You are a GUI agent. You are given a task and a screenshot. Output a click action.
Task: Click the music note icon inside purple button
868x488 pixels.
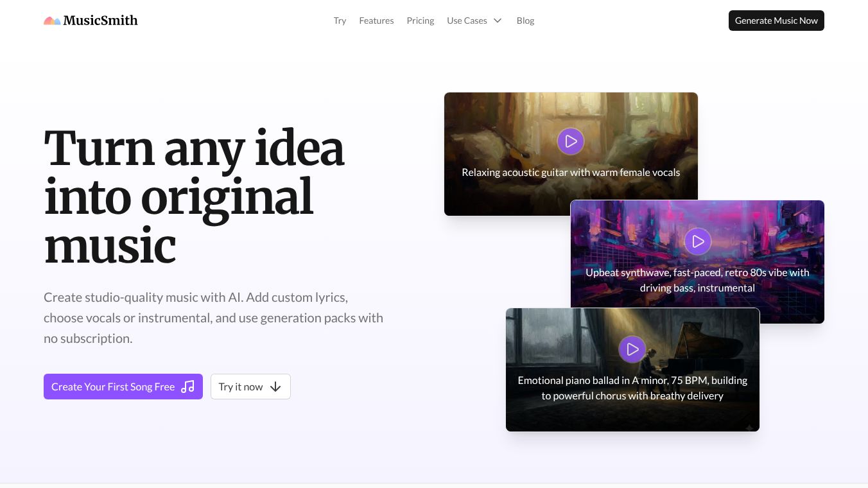click(188, 387)
